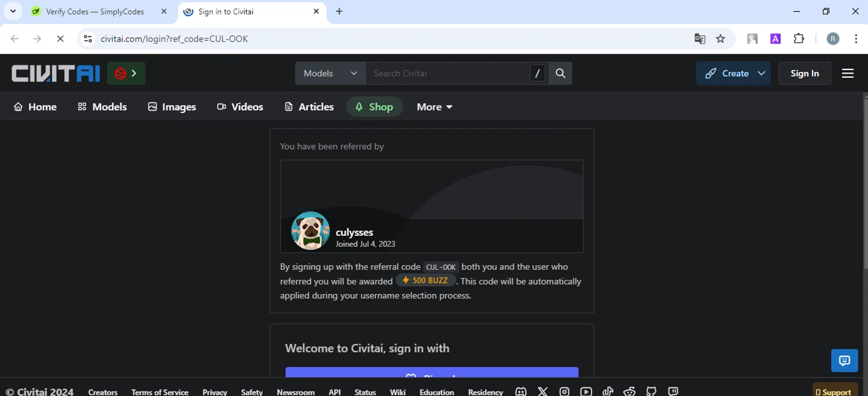Open the Reddit footer icon
Image resolution: width=868 pixels, height=396 pixels.
630,391
